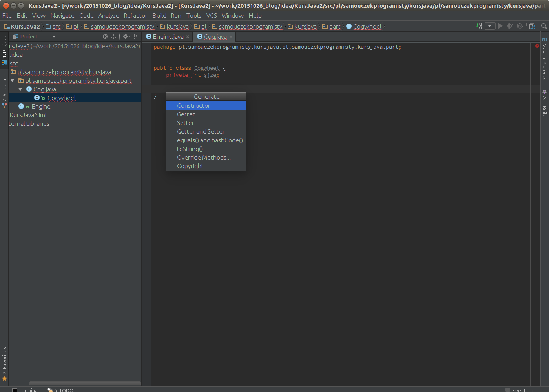The image size is (549, 392).
Task: Switch to the Cog.java tab
Action: click(x=215, y=36)
